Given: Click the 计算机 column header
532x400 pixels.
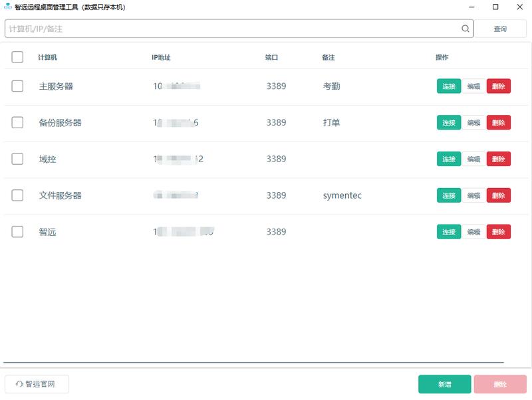Looking at the screenshot, I should (47, 57).
